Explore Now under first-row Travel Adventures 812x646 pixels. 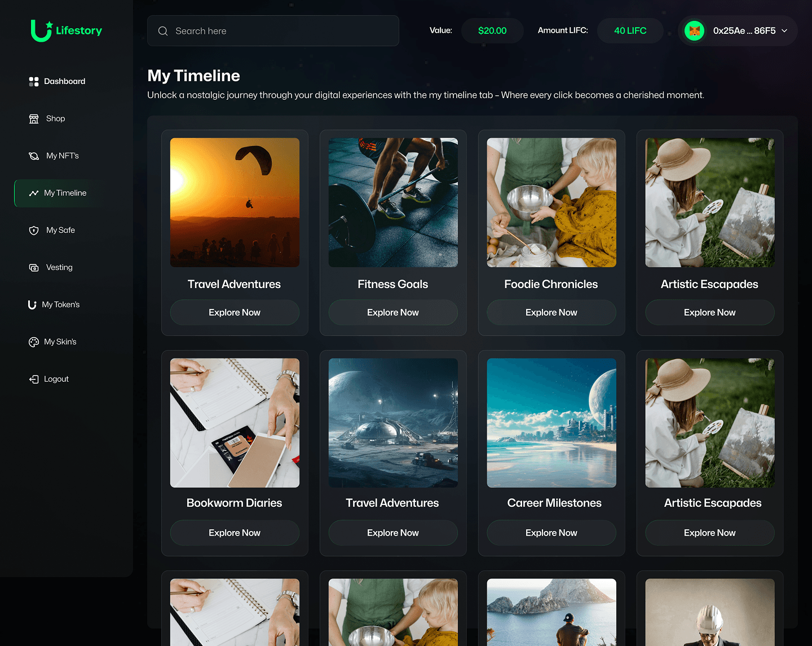coord(235,312)
